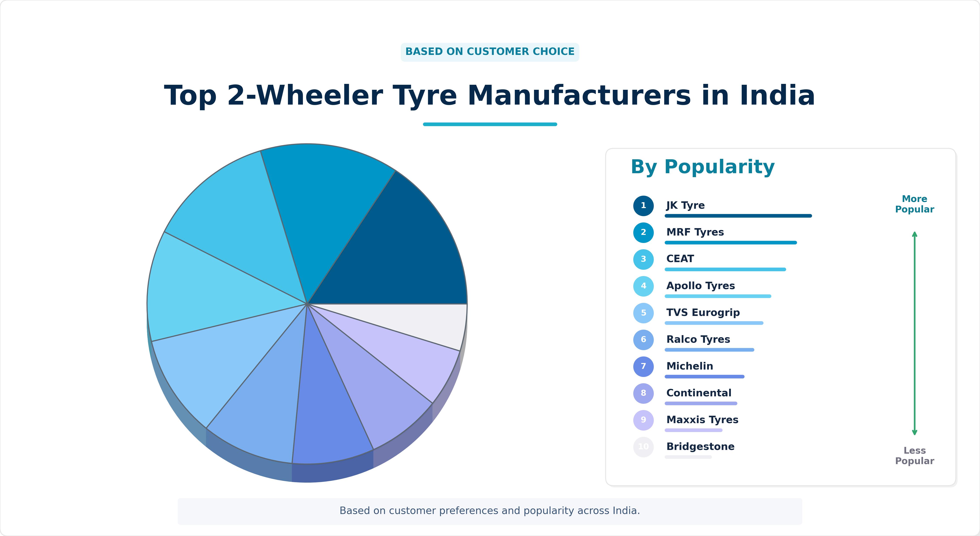Select the MRF Tyres label
The image size is (980, 536).
click(695, 232)
